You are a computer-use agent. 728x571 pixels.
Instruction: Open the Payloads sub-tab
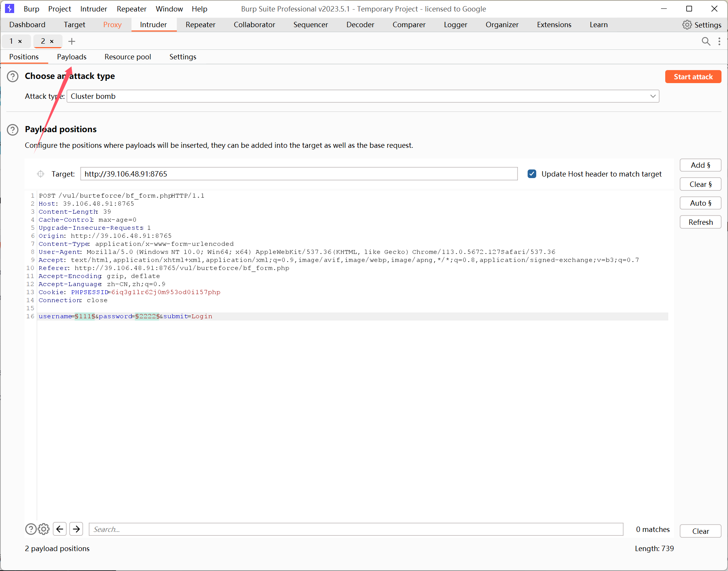[72, 57]
